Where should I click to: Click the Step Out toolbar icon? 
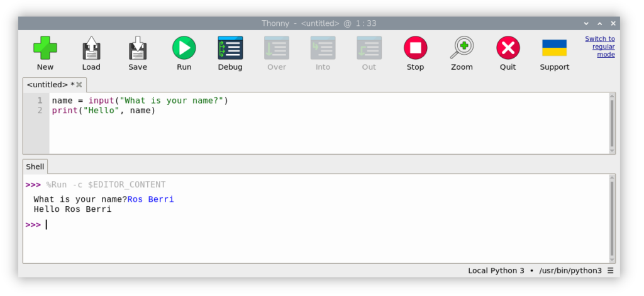tap(369, 48)
